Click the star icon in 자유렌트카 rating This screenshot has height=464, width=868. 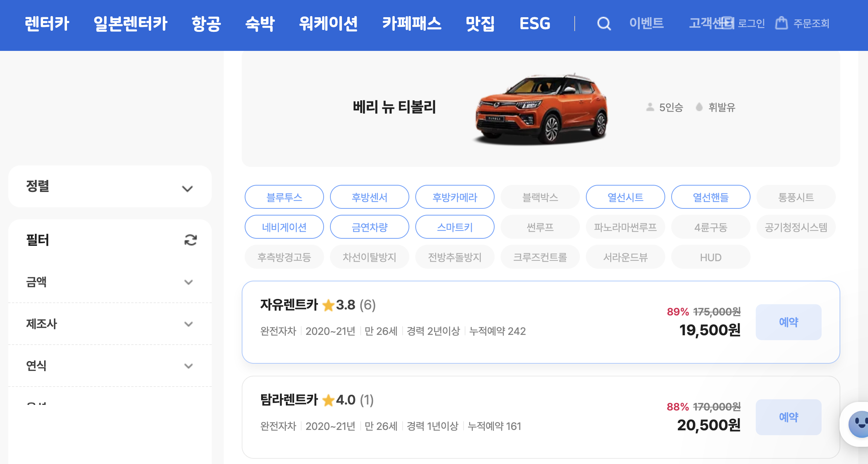328,306
